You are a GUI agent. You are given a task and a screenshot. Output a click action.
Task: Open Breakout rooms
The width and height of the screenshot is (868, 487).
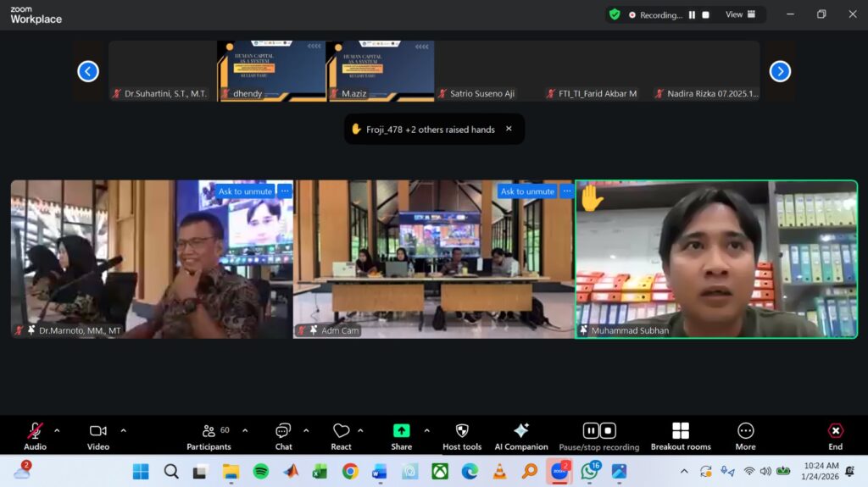[681, 431]
